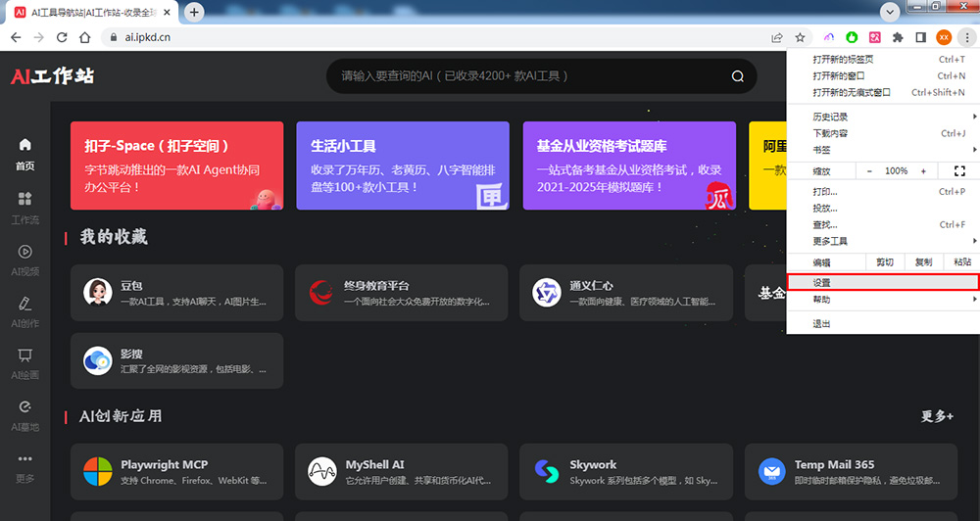
Task: Click the purple extension icon in toolbar
Action: coord(829,37)
